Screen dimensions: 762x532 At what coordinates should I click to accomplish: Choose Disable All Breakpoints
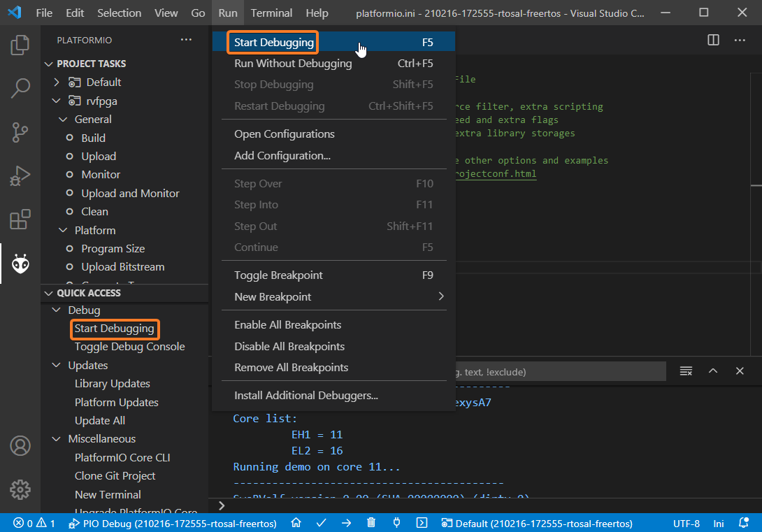pyautogui.click(x=333, y=347)
